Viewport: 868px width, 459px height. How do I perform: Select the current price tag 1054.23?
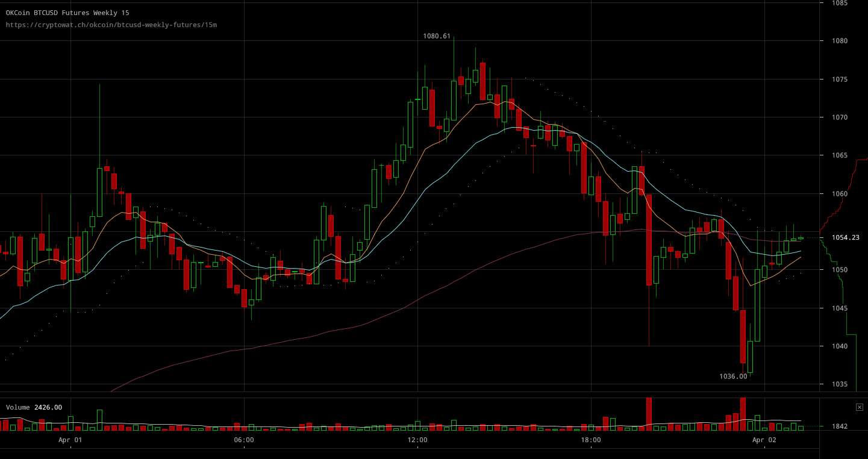pos(846,237)
